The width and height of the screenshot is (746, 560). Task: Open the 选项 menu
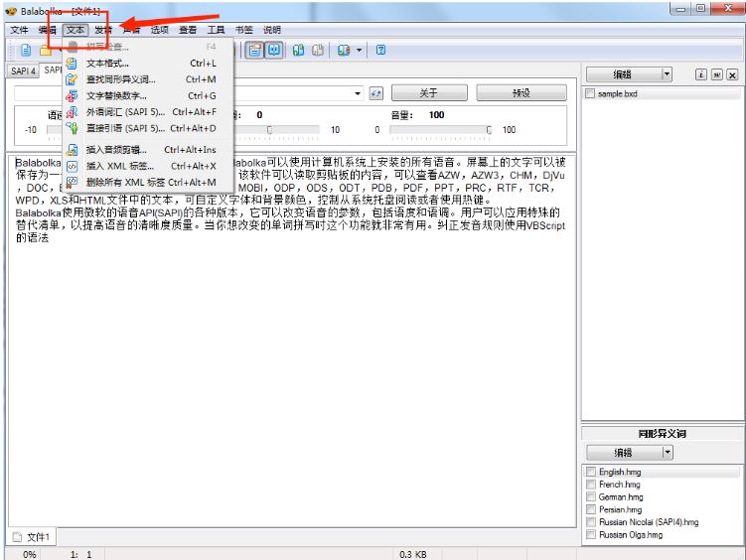(159, 30)
